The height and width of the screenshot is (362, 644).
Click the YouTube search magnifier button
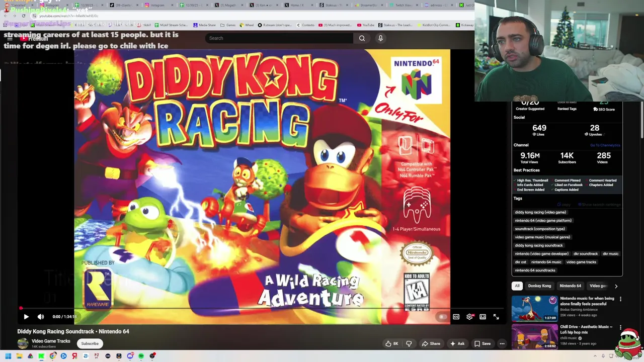[x=362, y=38]
